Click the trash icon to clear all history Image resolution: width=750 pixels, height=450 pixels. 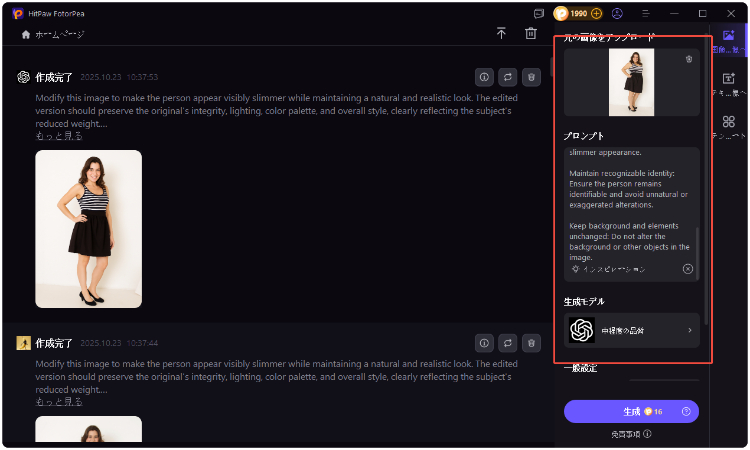click(531, 34)
